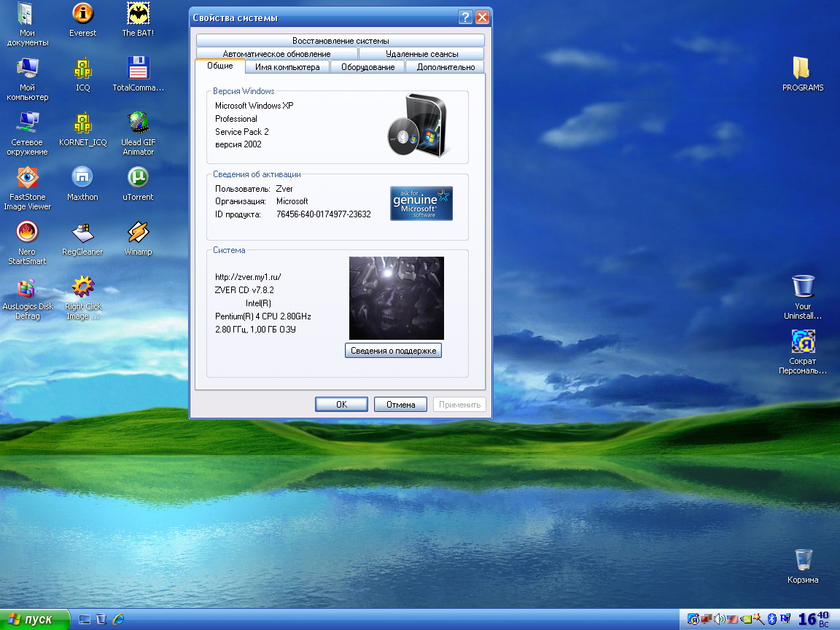Open the Дополнительно tab

pyautogui.click(x=446, y=67)
